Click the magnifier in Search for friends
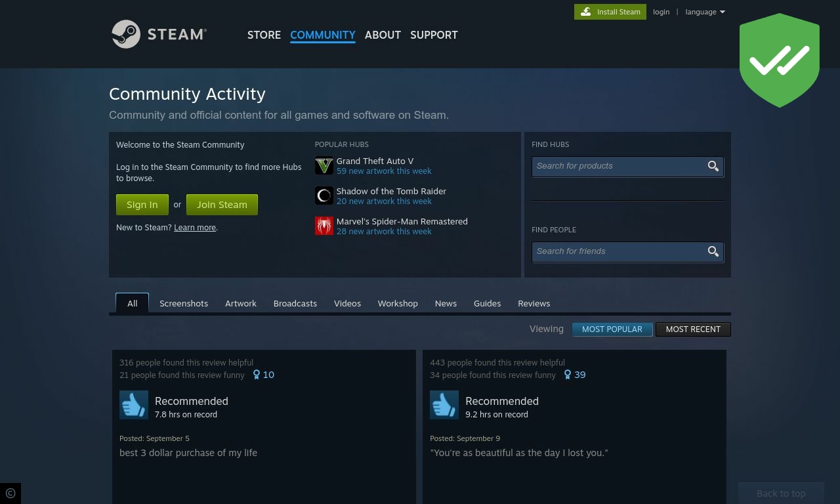Image resolution: width=840 pixels, height=504 pixels. point(713,251)
